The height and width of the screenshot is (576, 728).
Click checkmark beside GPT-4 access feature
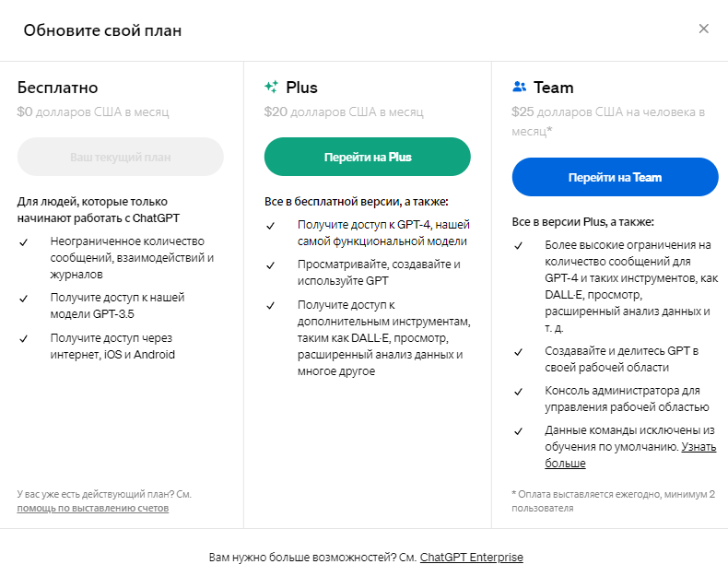click(x=270, y=225)
